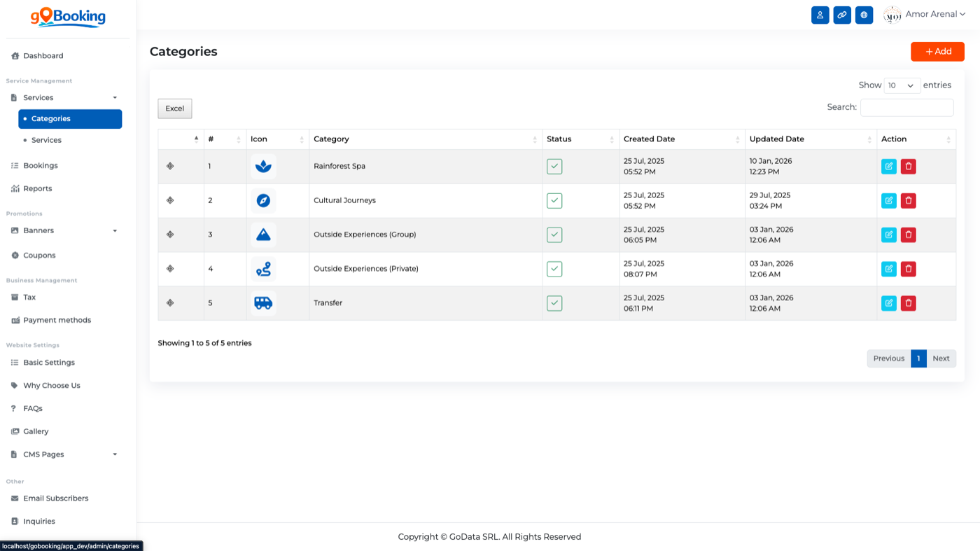Open Reports from sidebar

(38, 188)
